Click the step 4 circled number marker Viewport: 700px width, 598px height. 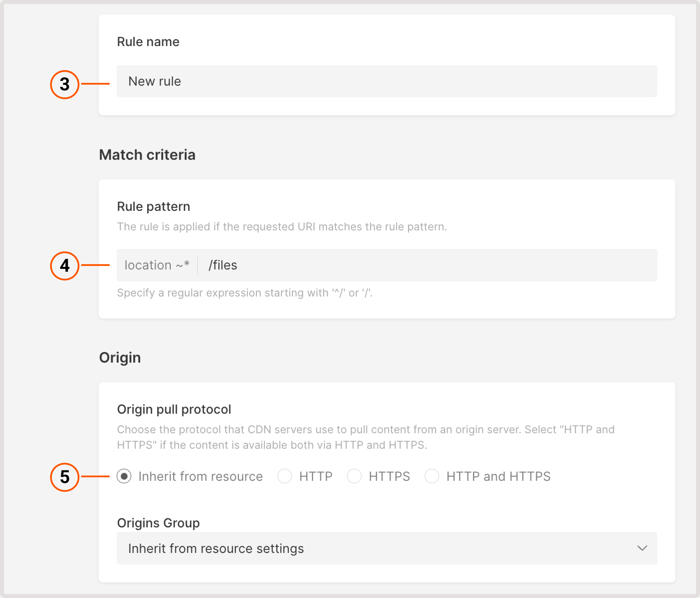click(65, 266)
